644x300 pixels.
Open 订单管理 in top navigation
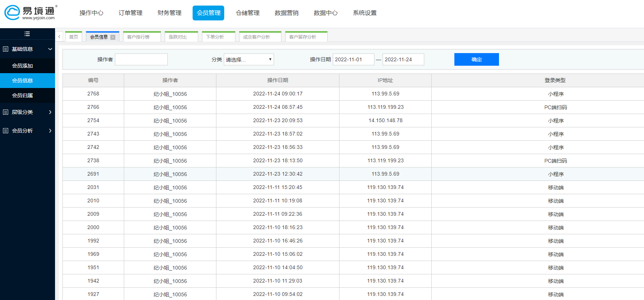(131, 13)
